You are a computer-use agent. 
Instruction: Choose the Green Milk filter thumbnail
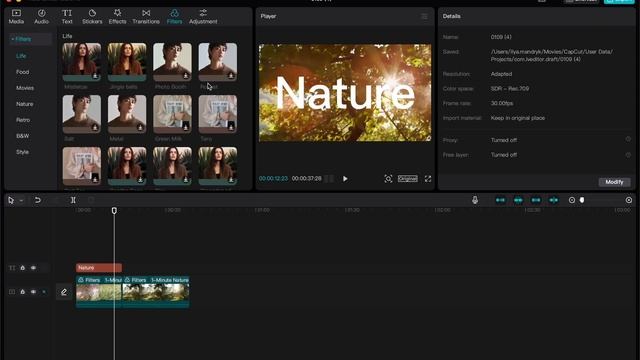pos(172,114)
